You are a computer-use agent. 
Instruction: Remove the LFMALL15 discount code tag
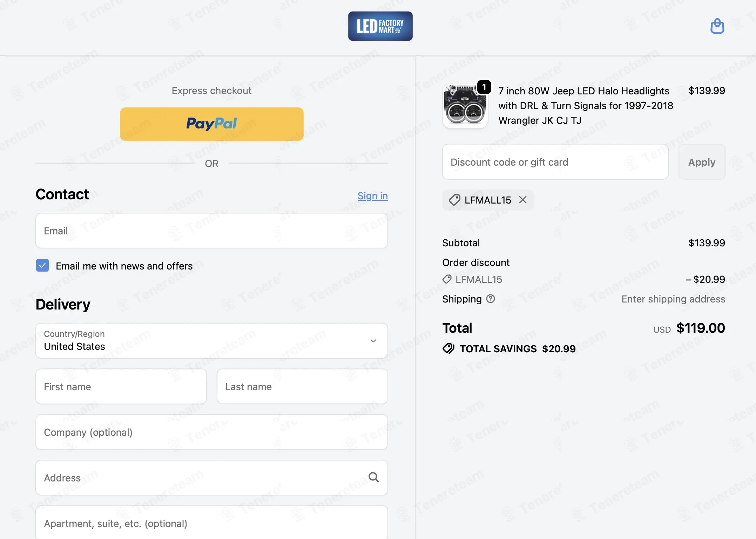(523, 200)
